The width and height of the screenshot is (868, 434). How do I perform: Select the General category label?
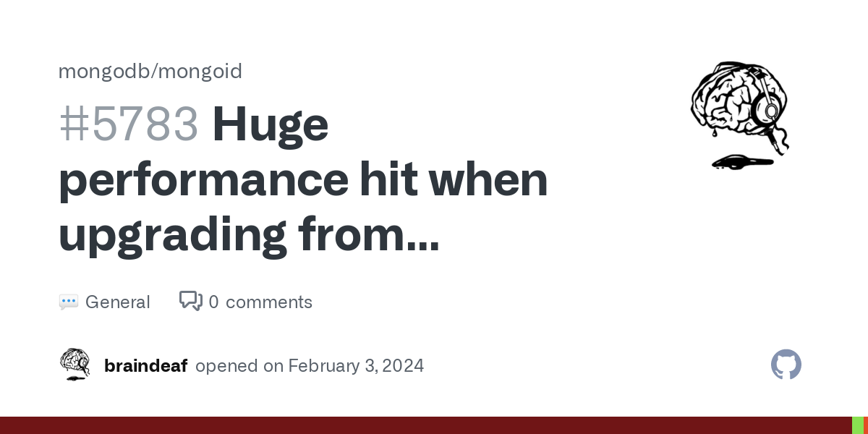pyautogui.click(x=117, y=302)
